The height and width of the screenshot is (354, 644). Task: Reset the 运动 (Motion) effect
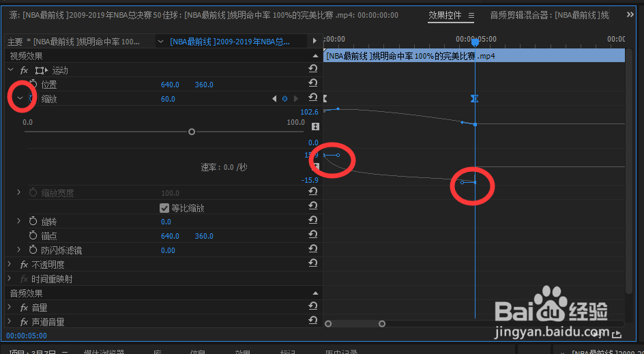(313, 69)
